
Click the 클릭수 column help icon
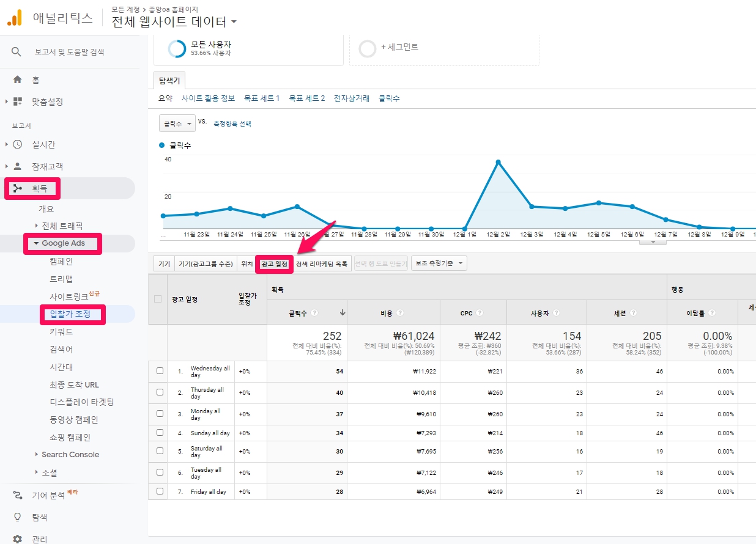[314, 313]
